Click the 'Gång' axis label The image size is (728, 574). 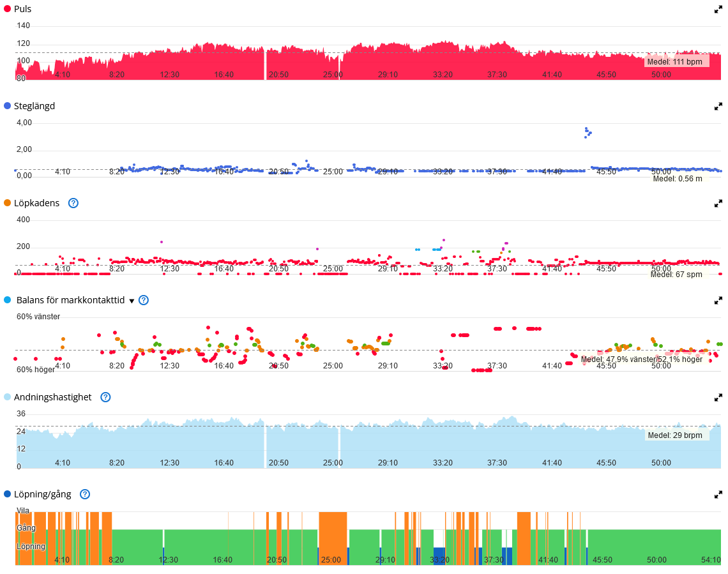click(26, 528)
